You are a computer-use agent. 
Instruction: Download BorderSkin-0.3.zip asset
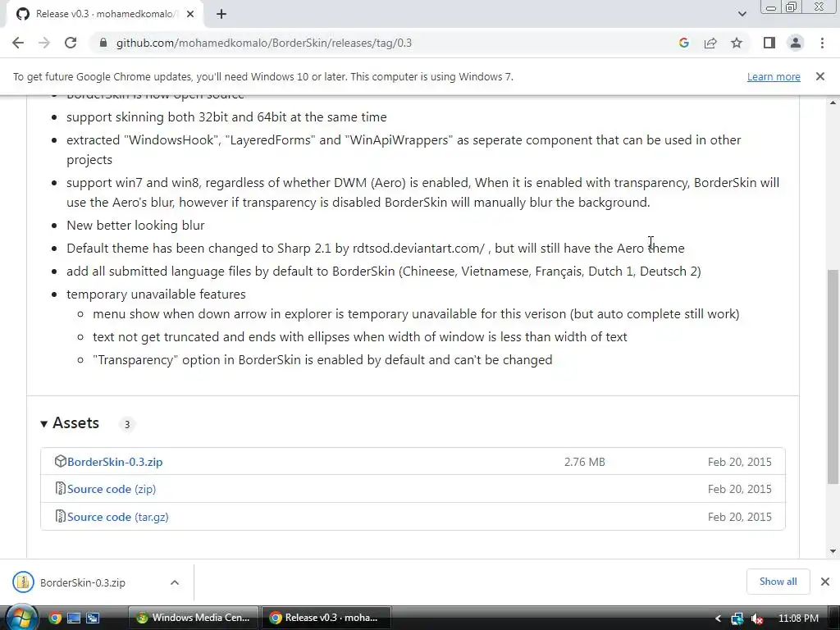click(115, 462)
